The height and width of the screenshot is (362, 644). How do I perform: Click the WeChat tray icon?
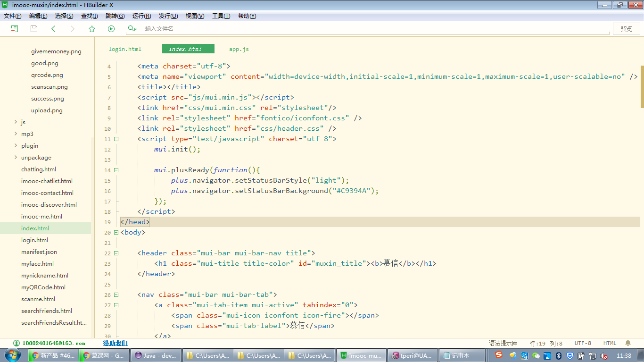click(x=536, y=355)
